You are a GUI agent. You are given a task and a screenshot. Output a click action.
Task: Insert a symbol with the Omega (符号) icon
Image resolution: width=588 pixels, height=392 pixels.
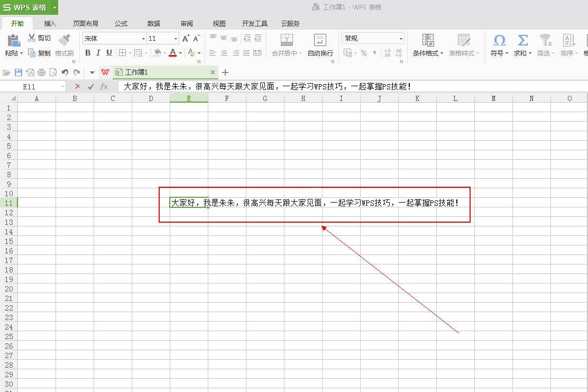pos(499,41)
